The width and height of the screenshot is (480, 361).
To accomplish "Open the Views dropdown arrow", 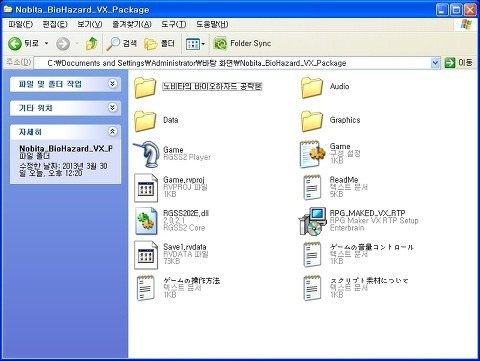I will [x=203, y=44].
